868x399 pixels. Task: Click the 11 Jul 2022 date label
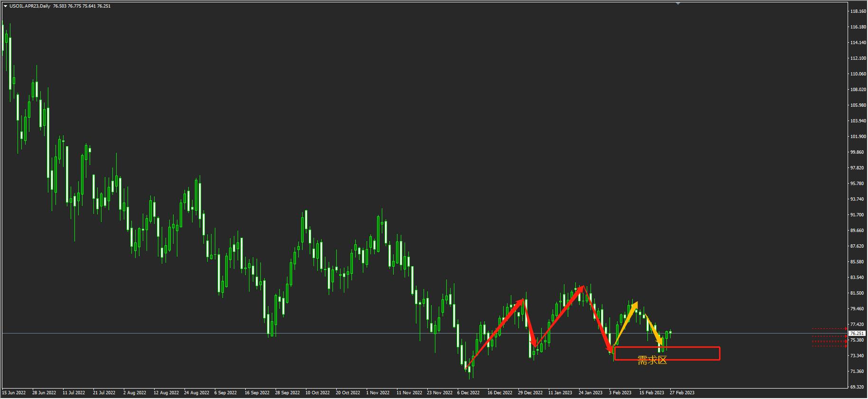coord(74,393)
